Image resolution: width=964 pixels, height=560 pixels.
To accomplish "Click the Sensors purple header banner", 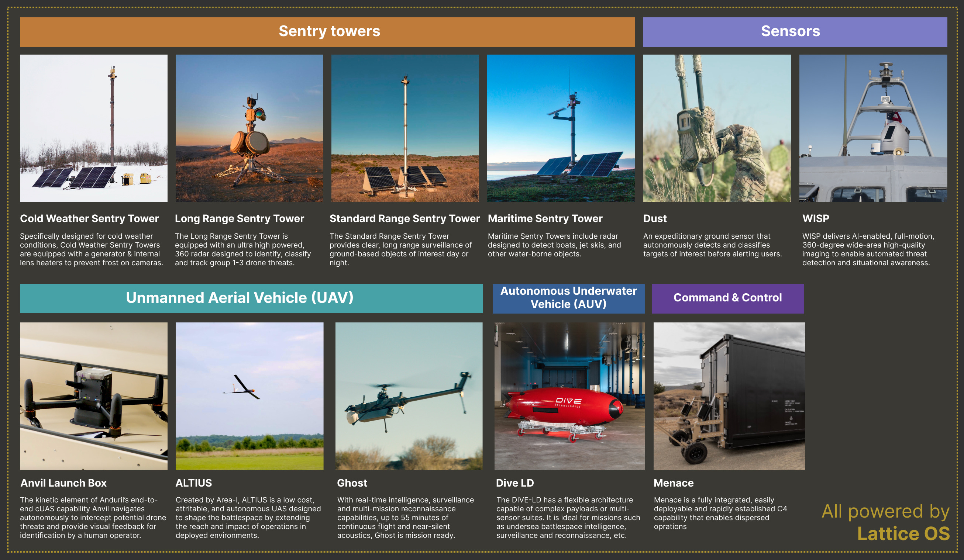I will [x=795, y=32].
